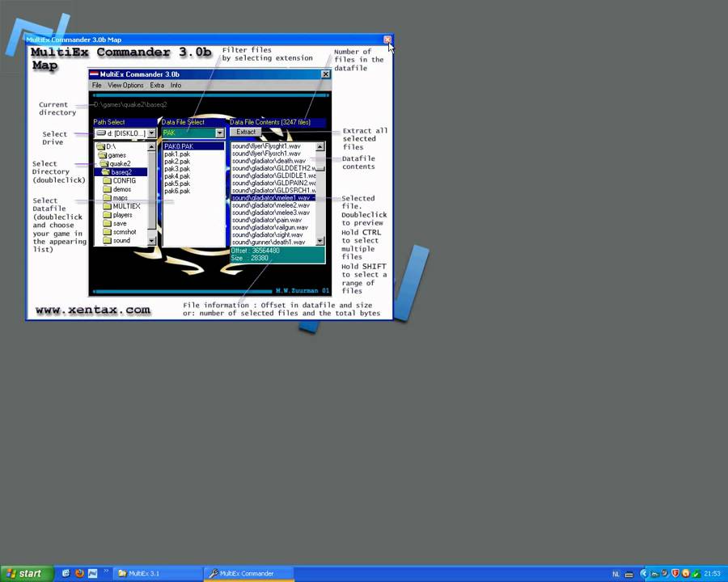Open the Info menu

point(176,86)
